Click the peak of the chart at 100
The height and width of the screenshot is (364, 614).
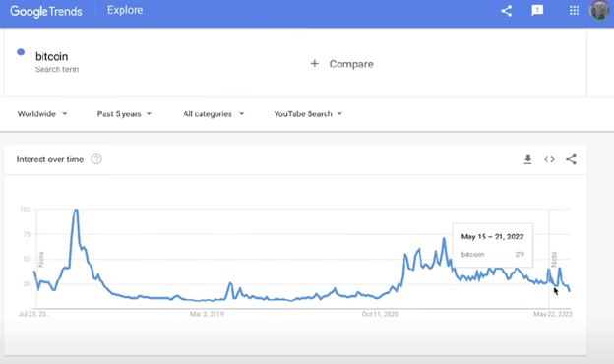[x=76, y=211]
